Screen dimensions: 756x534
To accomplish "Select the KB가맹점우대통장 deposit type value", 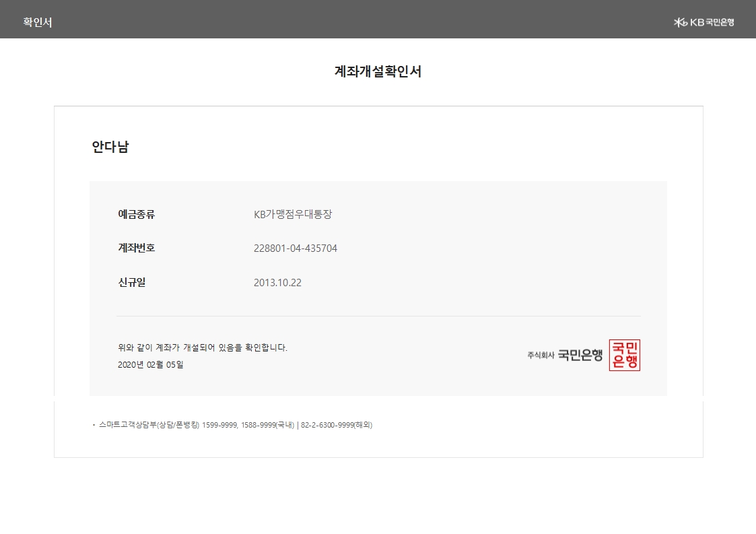I will [293, 214].
